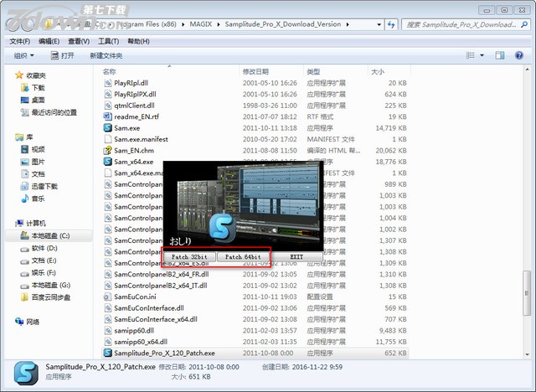Open the help question mark icon

click(x=519, y=55)
